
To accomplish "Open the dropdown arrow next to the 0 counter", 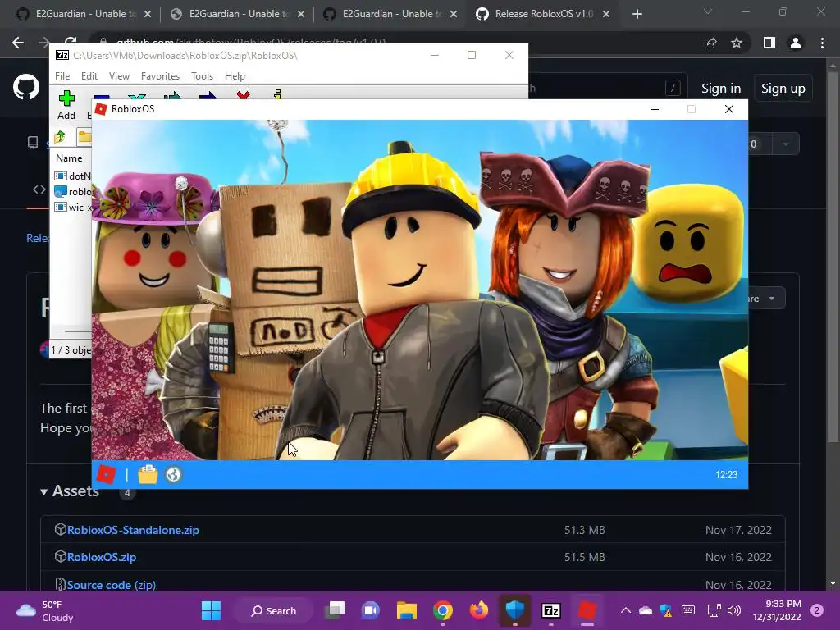I will (x=786, y=144).
